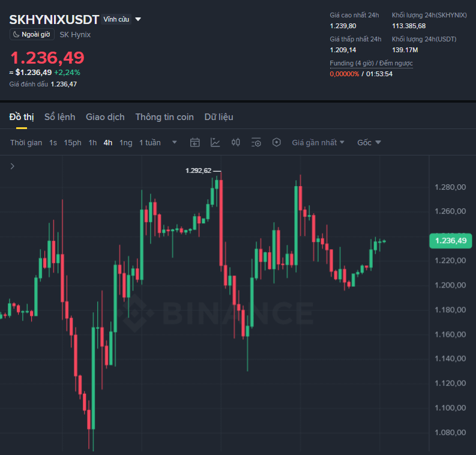Click the Vĩnh cửu contract type badge
476x455 pixels.
tap(116, 19)
